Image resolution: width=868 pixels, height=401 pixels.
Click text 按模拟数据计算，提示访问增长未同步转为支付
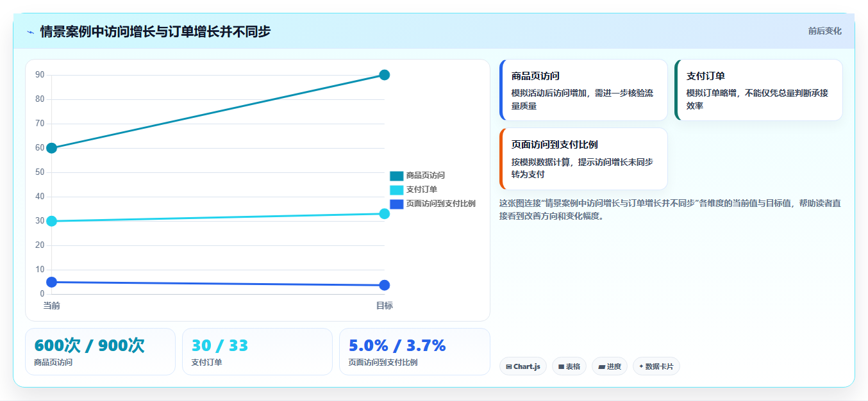582,168
